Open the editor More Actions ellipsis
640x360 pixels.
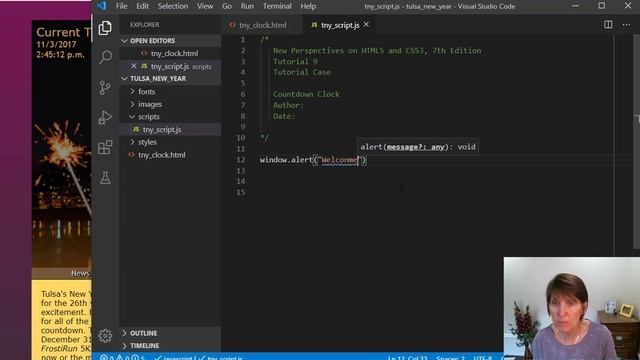point(626,24)
